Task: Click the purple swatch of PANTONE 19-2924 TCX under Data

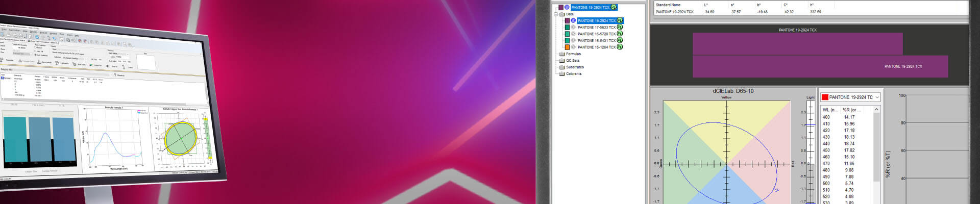Action: (567, 21)
